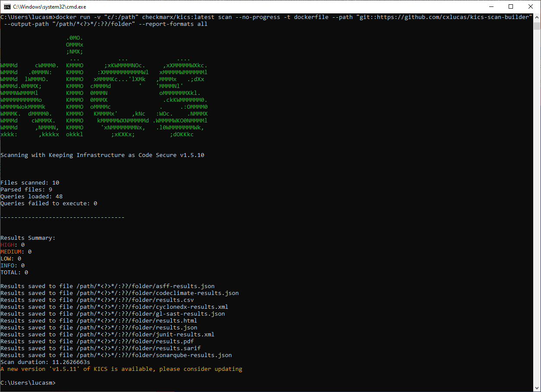Click the folder/results.json saved line
The image size is (541, 392).
pos(99,328)
